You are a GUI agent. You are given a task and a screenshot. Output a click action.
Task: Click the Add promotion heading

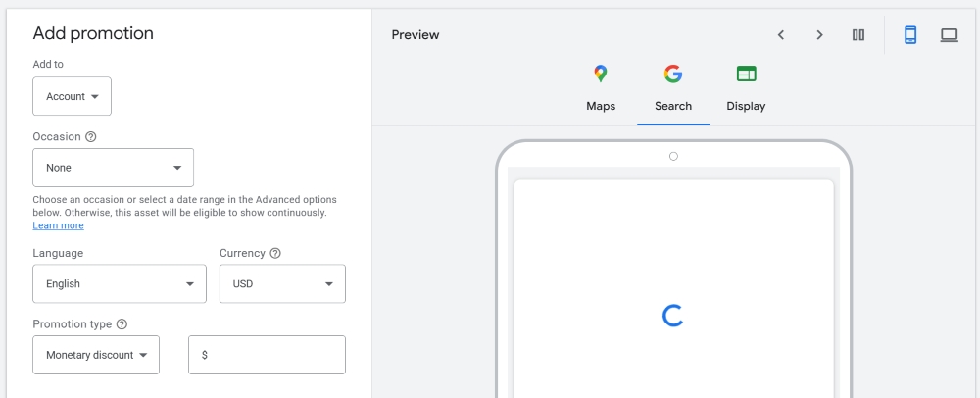point(93,33)
